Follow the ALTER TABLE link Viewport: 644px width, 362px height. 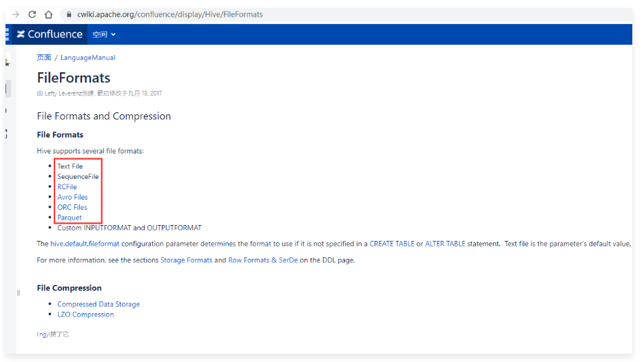pos(445,244)
